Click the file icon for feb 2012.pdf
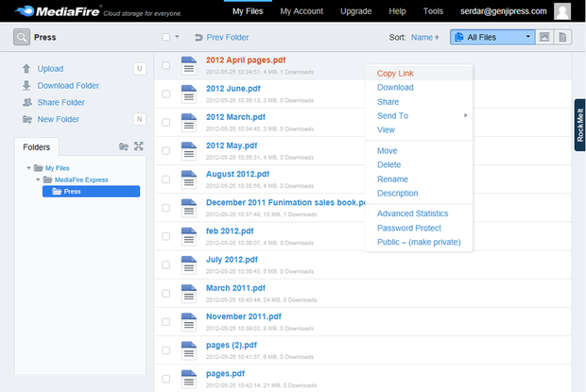Viewport: 586px width, 392px height. (189, 236)
